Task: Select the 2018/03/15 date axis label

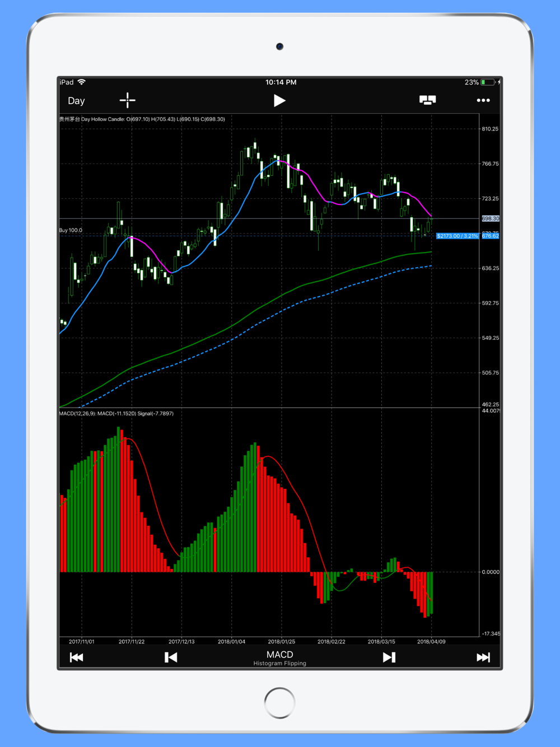Action: point(381,642)
